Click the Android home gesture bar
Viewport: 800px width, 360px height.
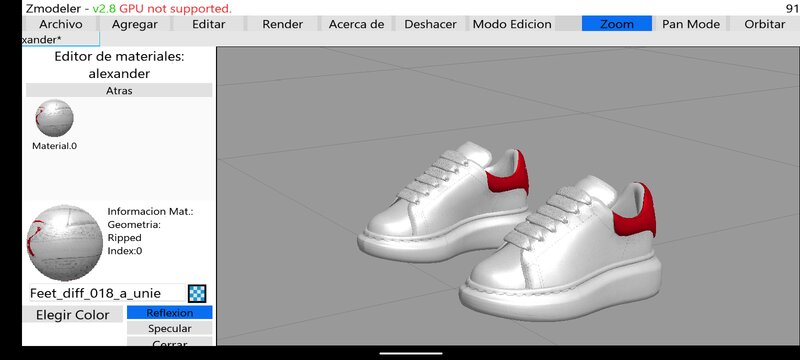point(411,353)
